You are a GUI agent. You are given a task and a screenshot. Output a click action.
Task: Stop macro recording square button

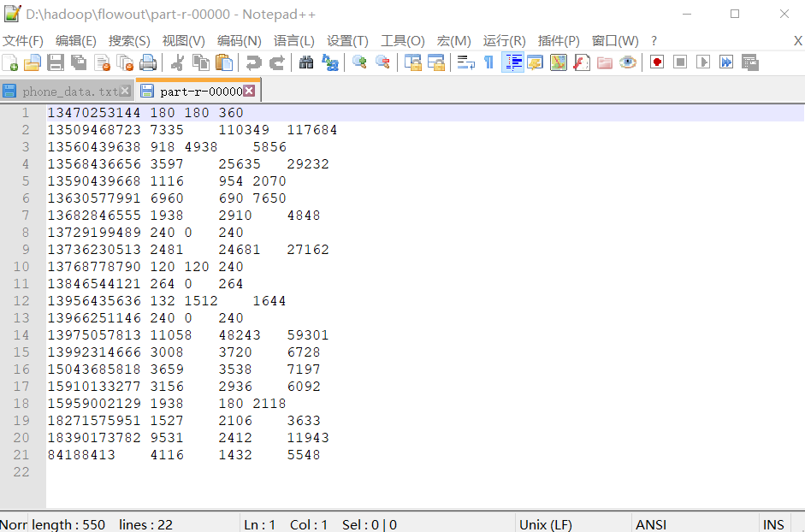tap(680, 62)
